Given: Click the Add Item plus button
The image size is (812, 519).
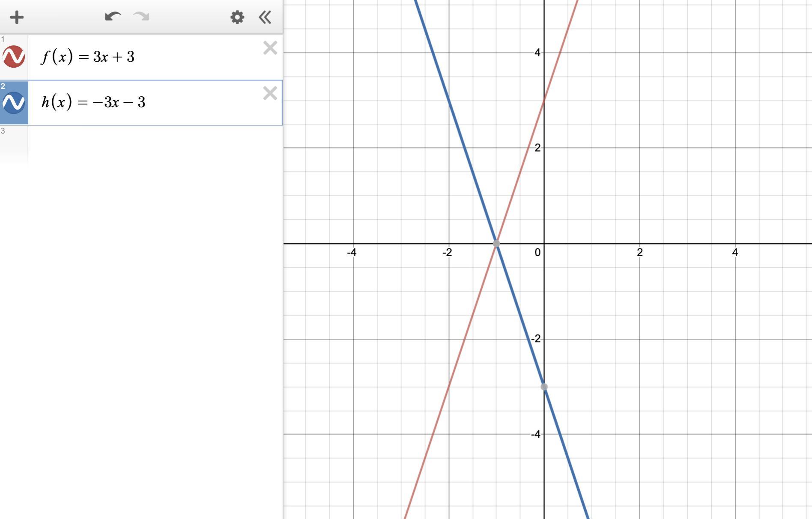Looking at the screenshot, I should [17, 18].
